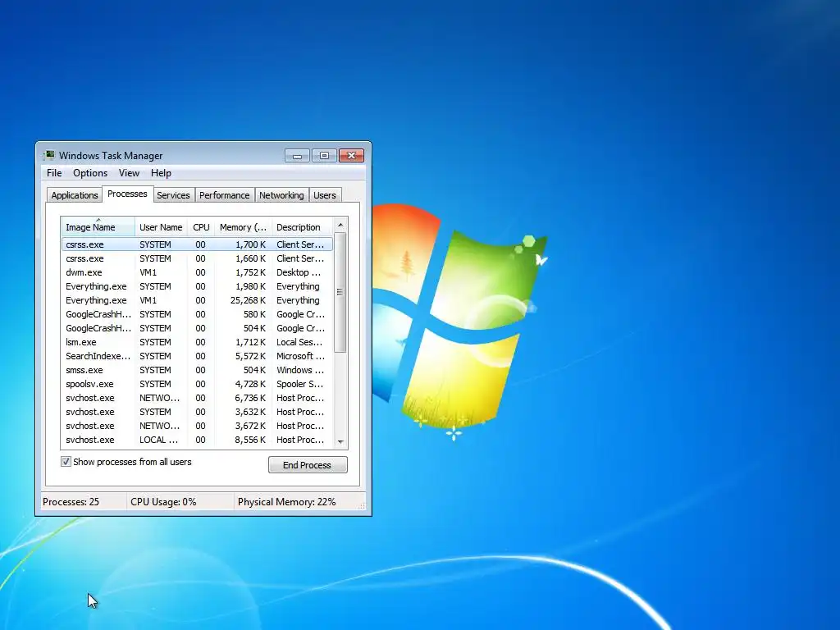
Task: Click the scrollbar up arrow in process list
Action: click(x=340, y=225)
